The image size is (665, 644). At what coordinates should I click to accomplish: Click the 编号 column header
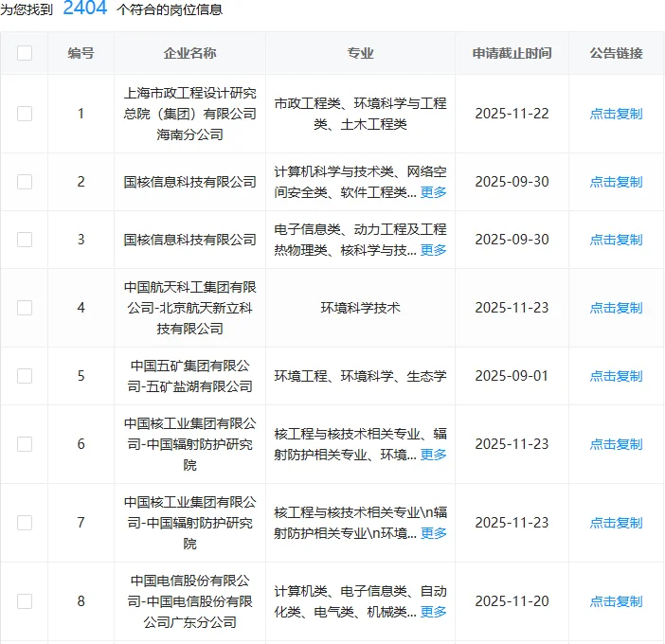(81, 53)
